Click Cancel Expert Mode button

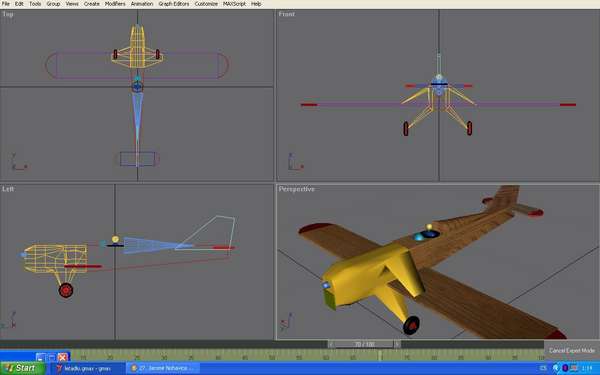572,351
